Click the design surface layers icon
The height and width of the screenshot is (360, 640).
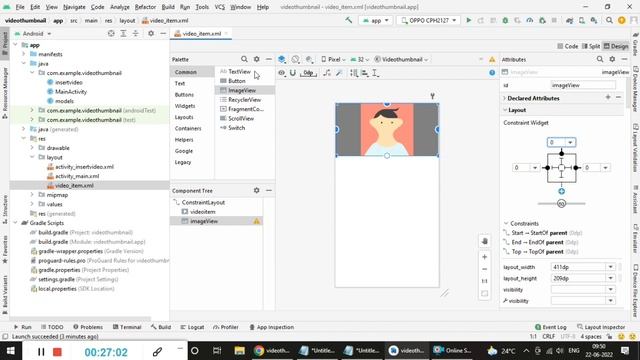[282, 60]
